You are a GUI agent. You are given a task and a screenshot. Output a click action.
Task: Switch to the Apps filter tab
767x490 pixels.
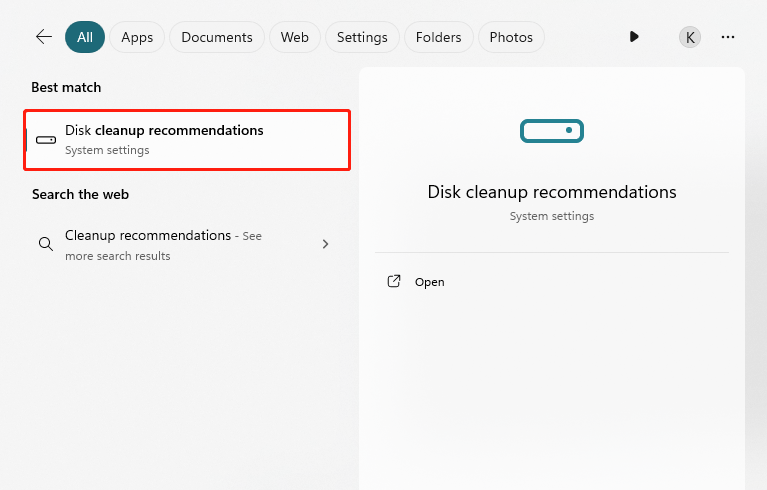pyautogui.click(x=137, y=37)
